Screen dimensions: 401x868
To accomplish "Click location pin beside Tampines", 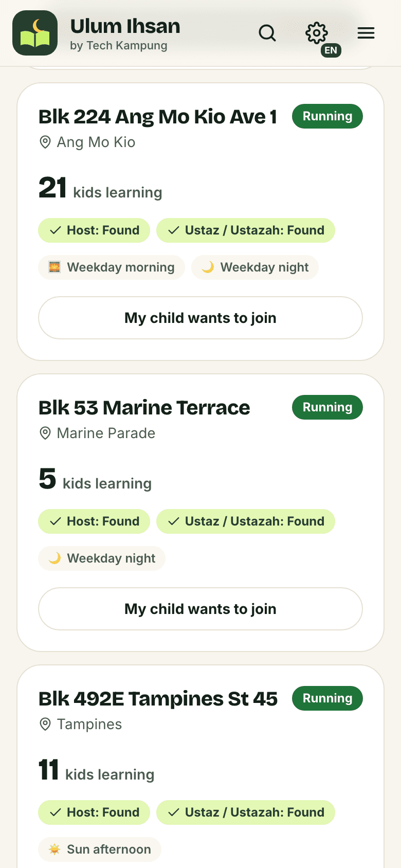I will point(45,725).
